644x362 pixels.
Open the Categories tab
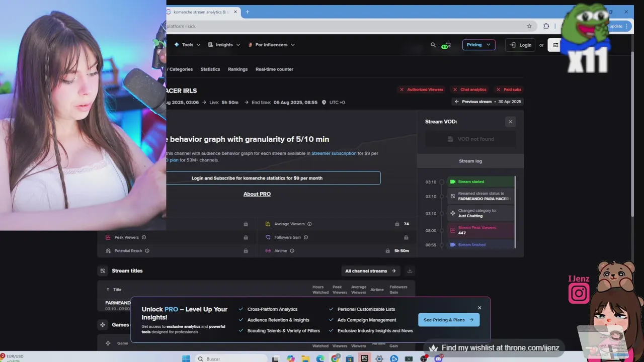pyautogui.click(x=181, y=69)
